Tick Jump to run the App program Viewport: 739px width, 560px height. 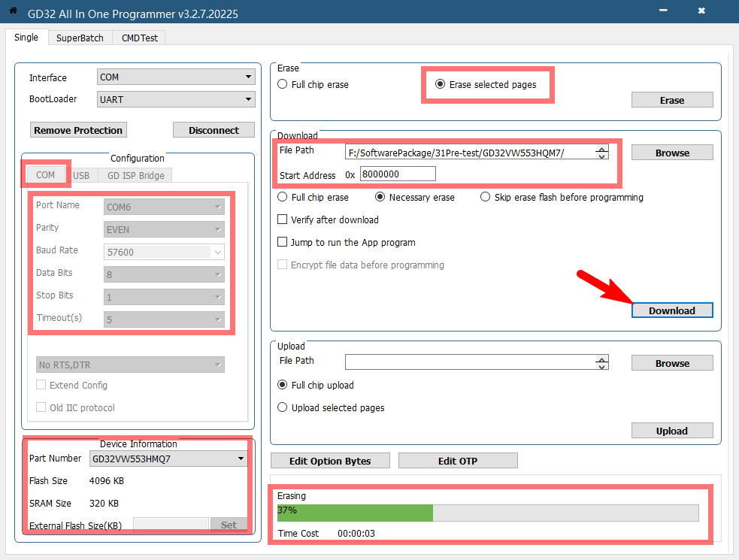pos(283,243)
